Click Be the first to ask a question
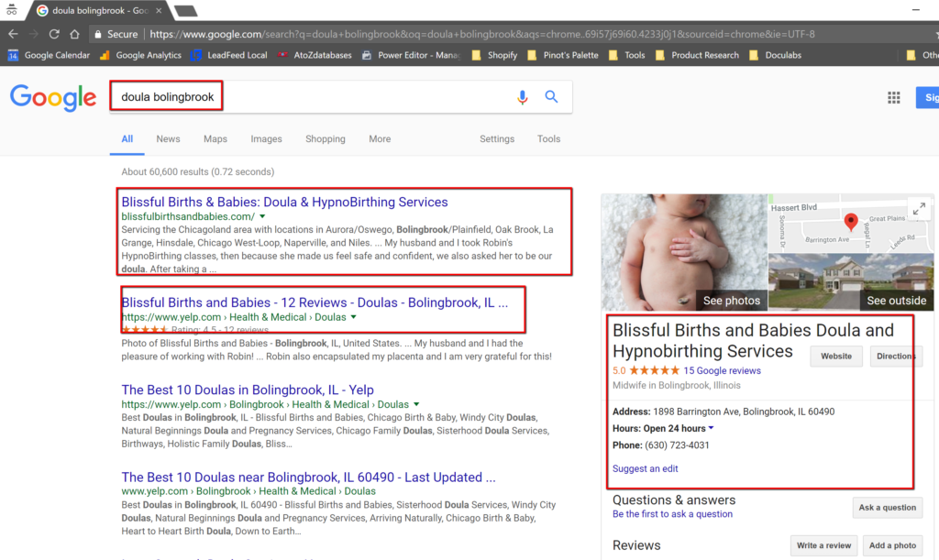This screenshot has width=939, height=560. click(x=672, y=514)
